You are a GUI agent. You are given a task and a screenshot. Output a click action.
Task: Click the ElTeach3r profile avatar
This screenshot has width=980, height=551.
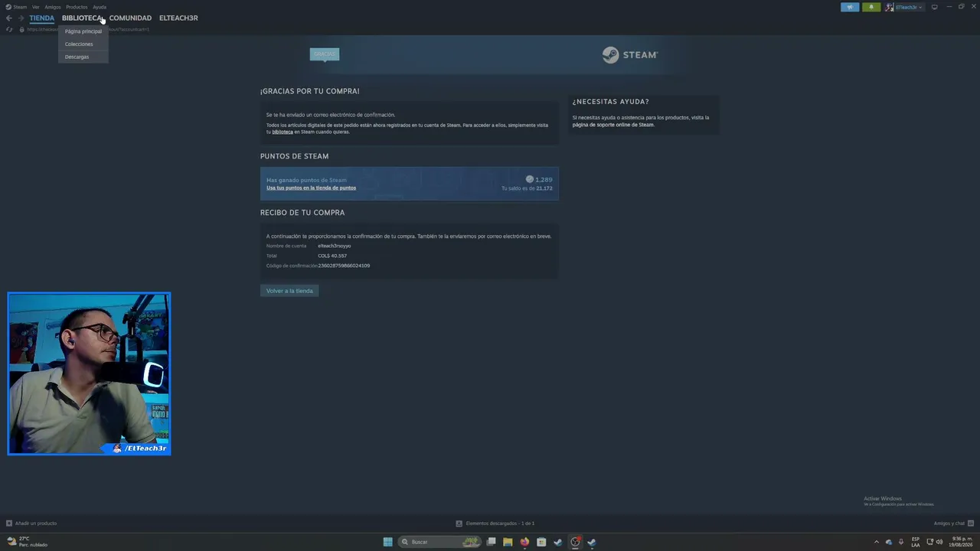[890, 7]
